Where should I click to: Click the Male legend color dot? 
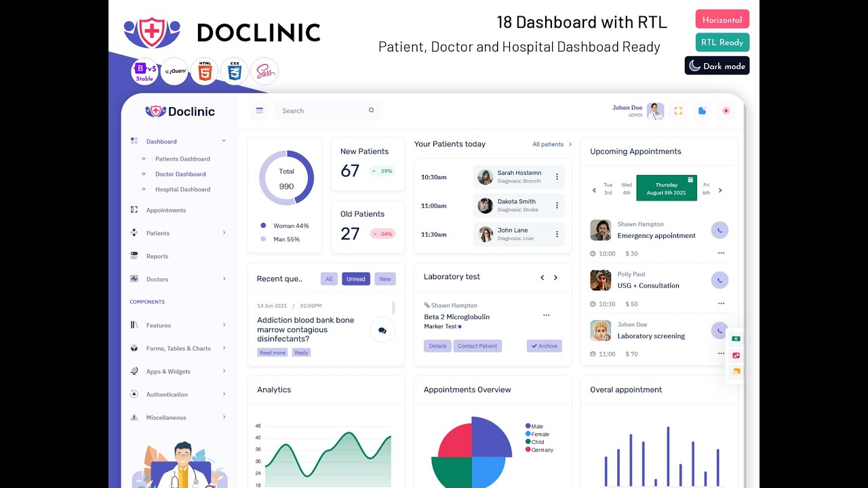click(528, 426)
